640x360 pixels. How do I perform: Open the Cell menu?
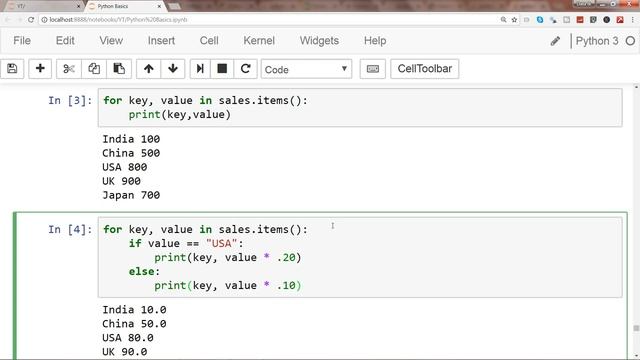click(209, 41)
